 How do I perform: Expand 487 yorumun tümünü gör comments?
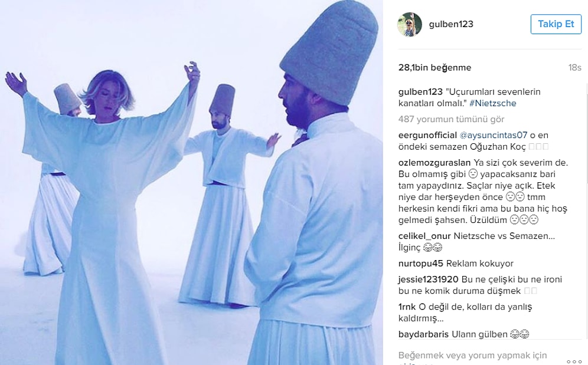(451, 119)
